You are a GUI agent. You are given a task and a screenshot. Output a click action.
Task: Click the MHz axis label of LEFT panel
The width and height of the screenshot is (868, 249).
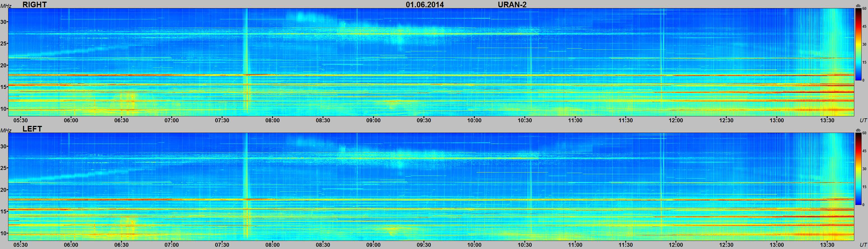[x=6, y=130]
